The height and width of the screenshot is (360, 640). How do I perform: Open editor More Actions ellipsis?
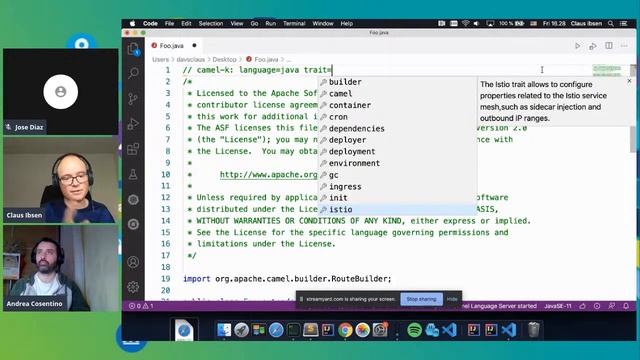pyautogui.click(x=624, y=46)
